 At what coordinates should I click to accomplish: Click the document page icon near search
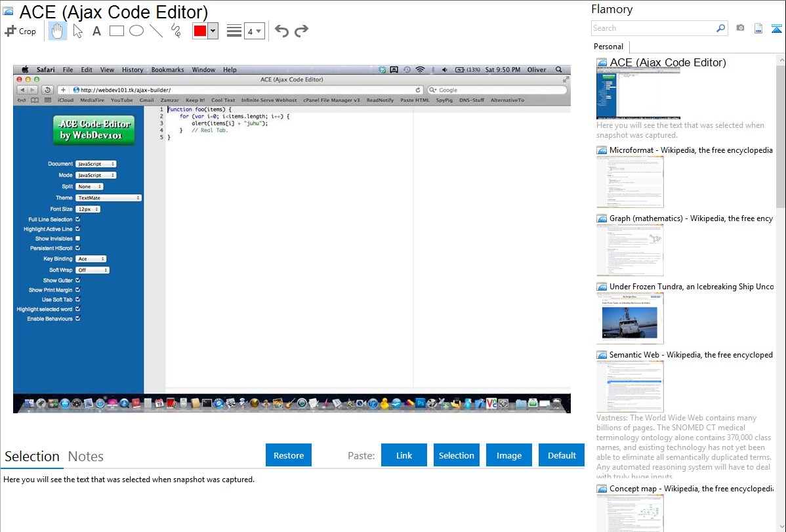pos(758,28)
